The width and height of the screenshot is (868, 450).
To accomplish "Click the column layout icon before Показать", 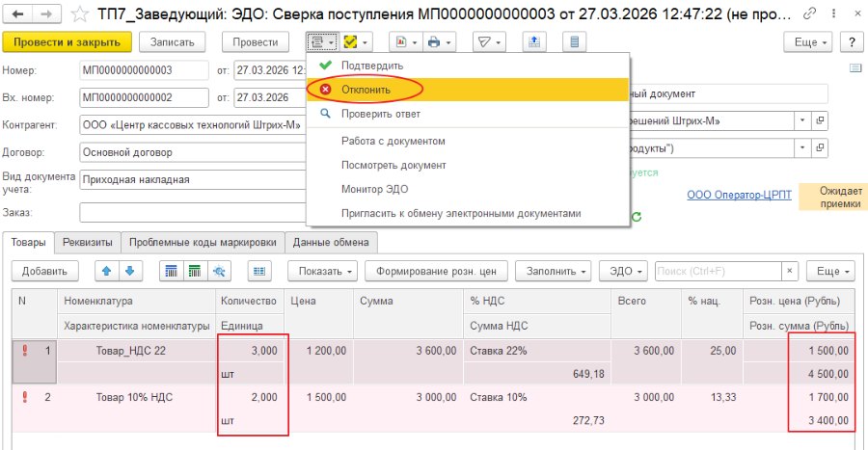I will pyautogui.click(x=259, y=271).
